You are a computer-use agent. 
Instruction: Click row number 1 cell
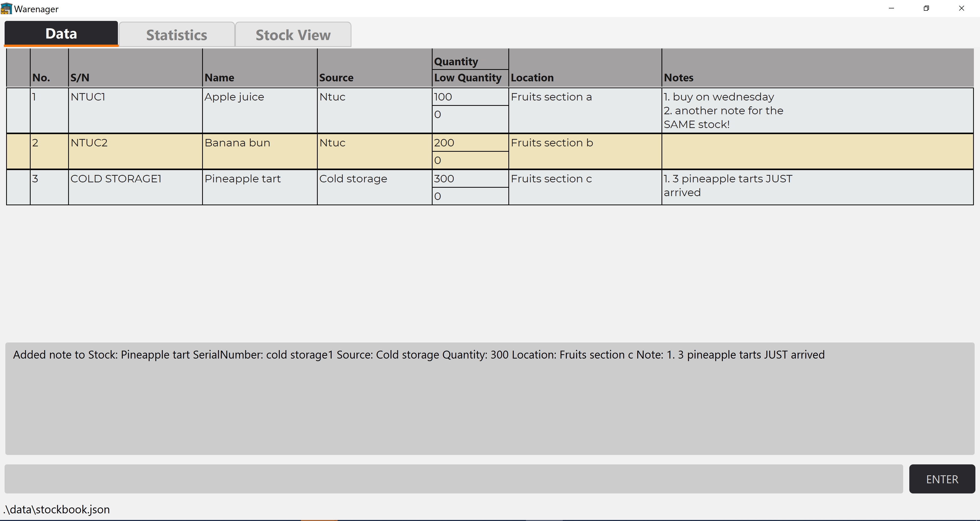(x=50, y=110)
